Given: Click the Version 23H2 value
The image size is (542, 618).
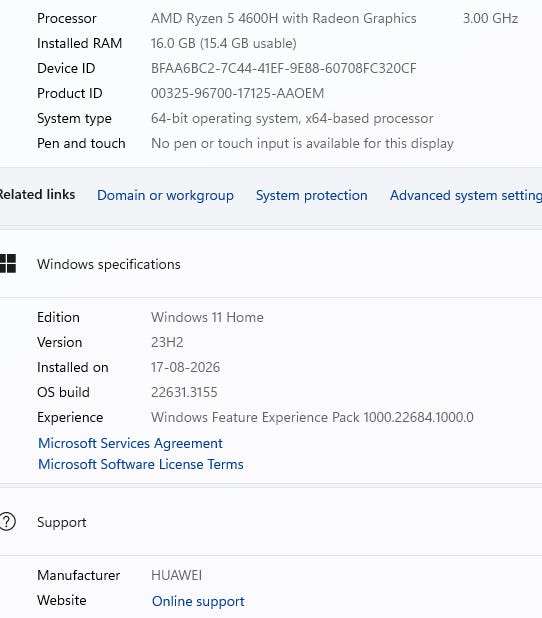Looking at the screenshot, I should pyautogui.click(x=167, y=342).
